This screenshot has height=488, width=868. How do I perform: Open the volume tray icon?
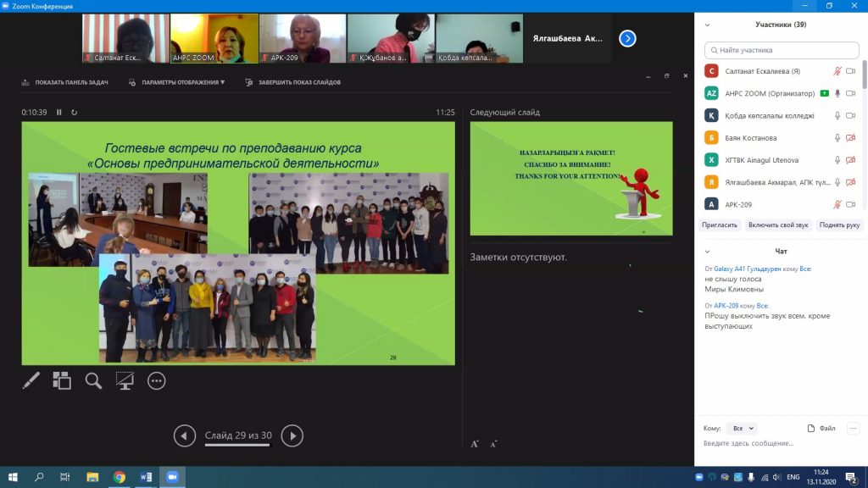(x=777, y=477)
